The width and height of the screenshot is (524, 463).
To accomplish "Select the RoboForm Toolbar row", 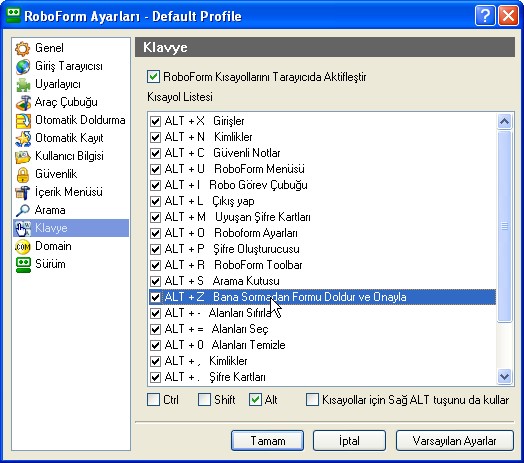I will coord(322,265).
